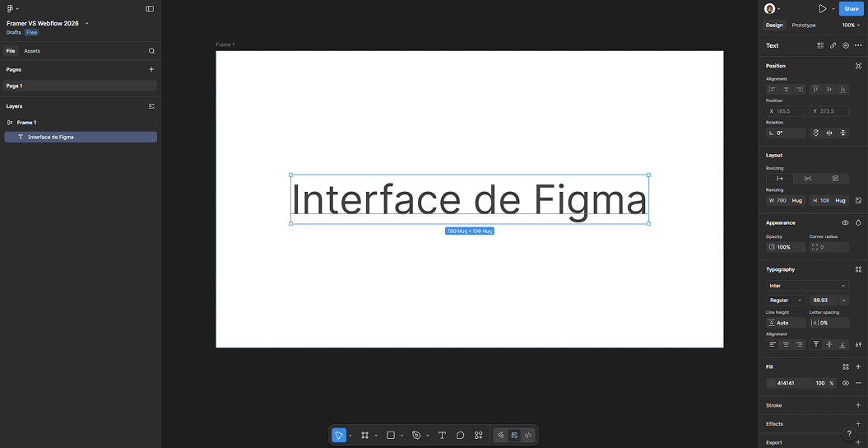Open the Regular font weight dropdown
This screenshot has width=868, height=448.
click(x=786, y=300)
